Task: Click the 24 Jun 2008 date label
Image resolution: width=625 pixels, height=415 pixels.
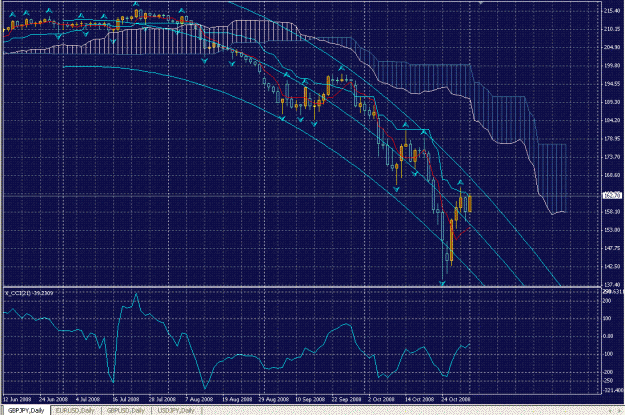Action: click(53, 399)
